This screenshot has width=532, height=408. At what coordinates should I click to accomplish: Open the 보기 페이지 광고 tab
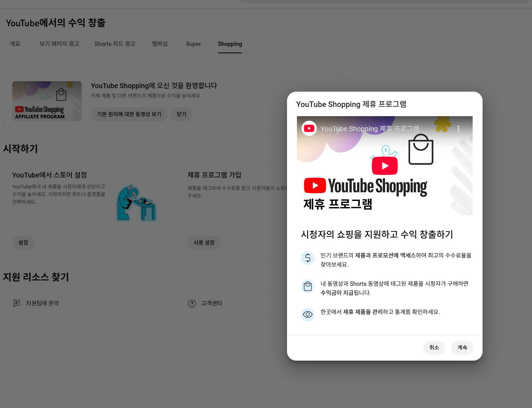click(59, 44)
